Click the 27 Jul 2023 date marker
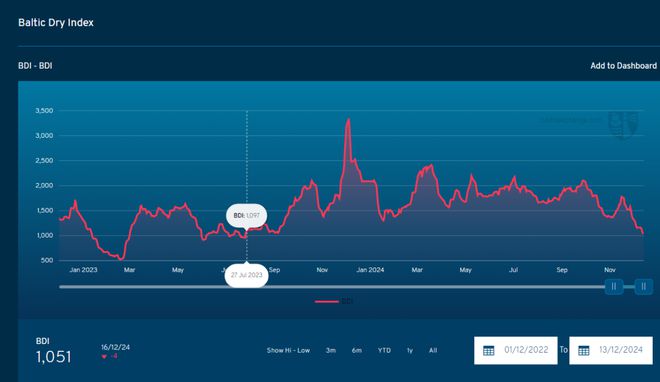The image size is (660, 382). 246,275
